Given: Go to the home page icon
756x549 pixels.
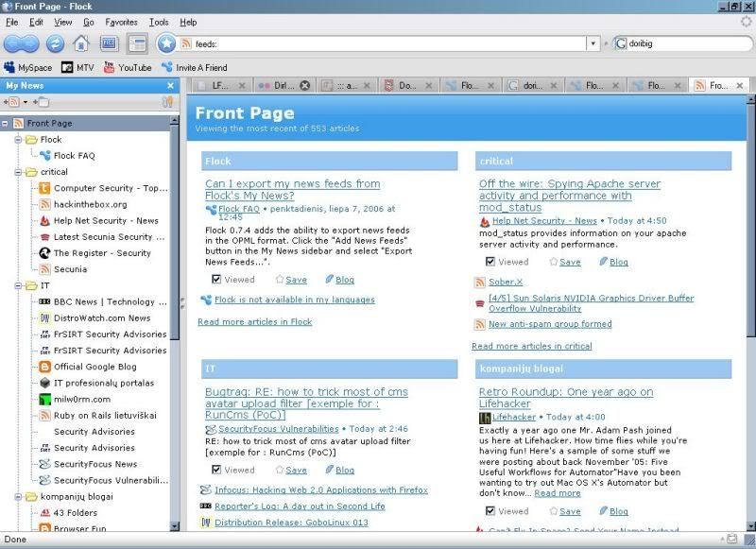Looking at the screenshot, I should pos(81,44).
